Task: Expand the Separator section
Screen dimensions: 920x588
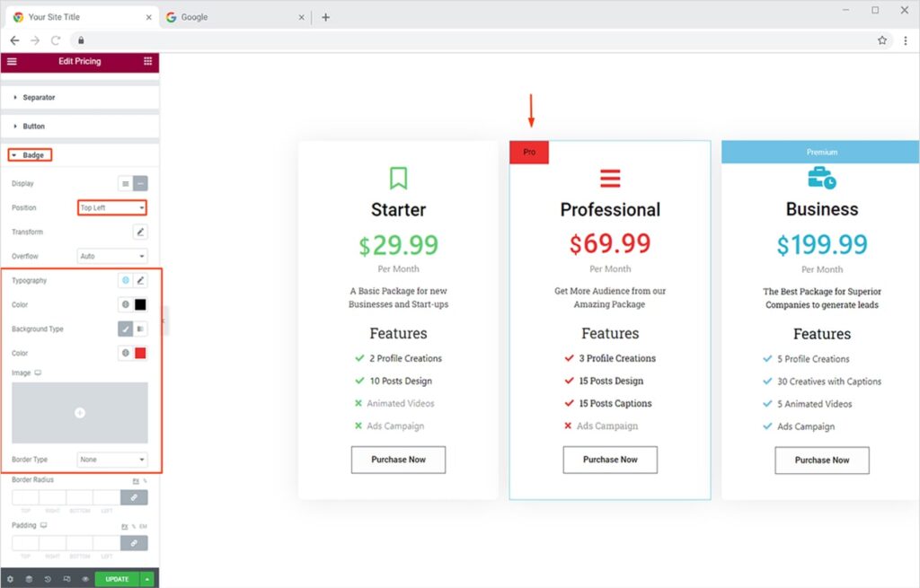Action: click(x=39, y=97)
